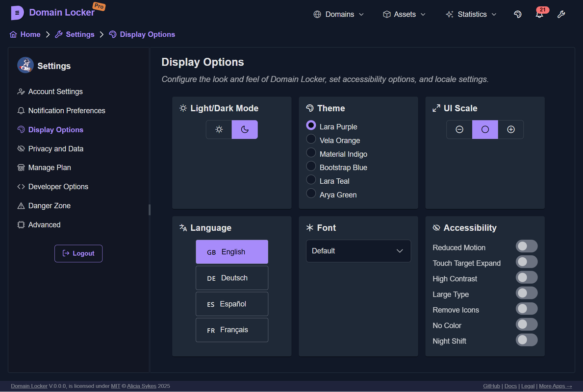
Task: Switch to dark mode moon button
Action: click(245, 129)
